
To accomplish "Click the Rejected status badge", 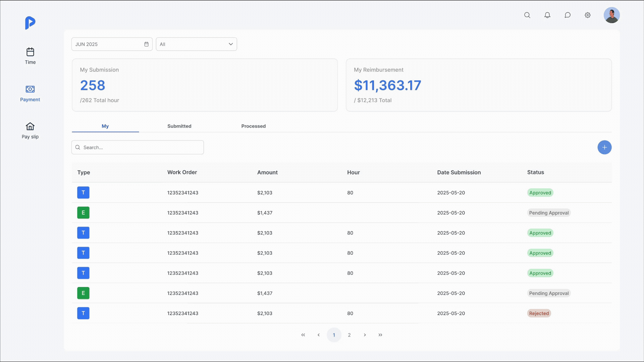I will (539, 313).
